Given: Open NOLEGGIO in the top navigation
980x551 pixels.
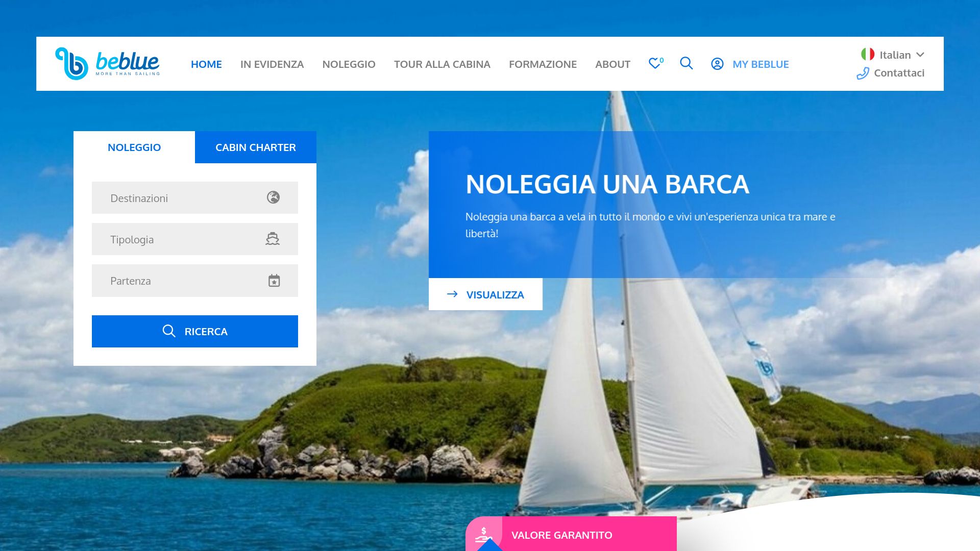Looking at the screenshot, I should (349, 64).
